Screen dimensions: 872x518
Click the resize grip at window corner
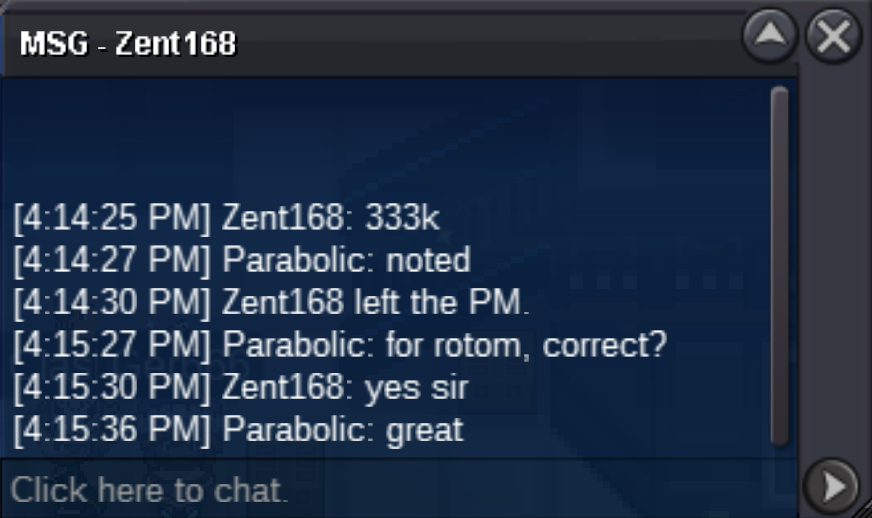pos(863,509)
